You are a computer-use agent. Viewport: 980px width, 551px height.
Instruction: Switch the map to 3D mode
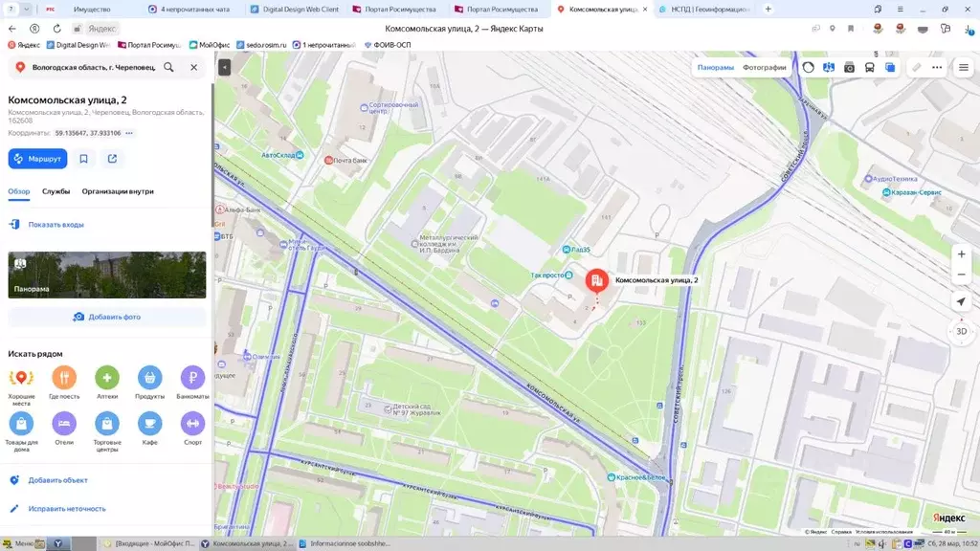(x=961, y=331)
